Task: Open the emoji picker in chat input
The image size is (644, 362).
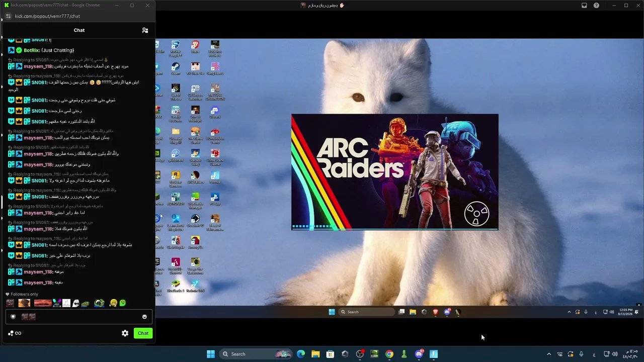Action: pyautogui.click(x=144, y=317)
